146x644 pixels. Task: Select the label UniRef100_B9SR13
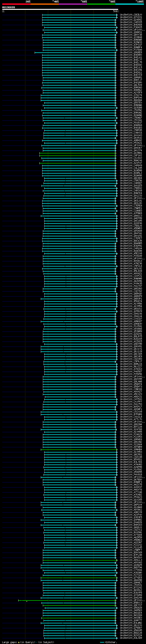(x=131, y=261)
